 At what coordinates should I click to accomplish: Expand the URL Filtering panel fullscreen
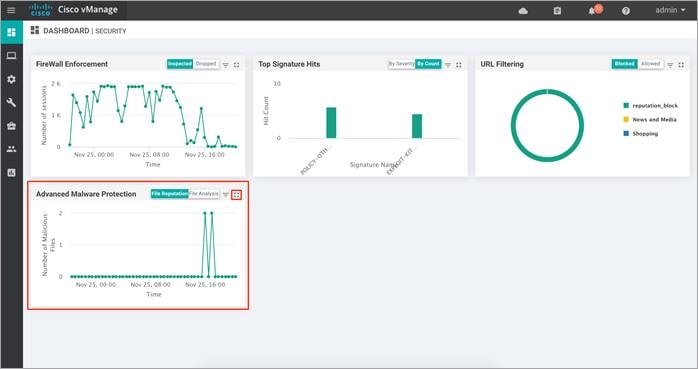point(681,65)
